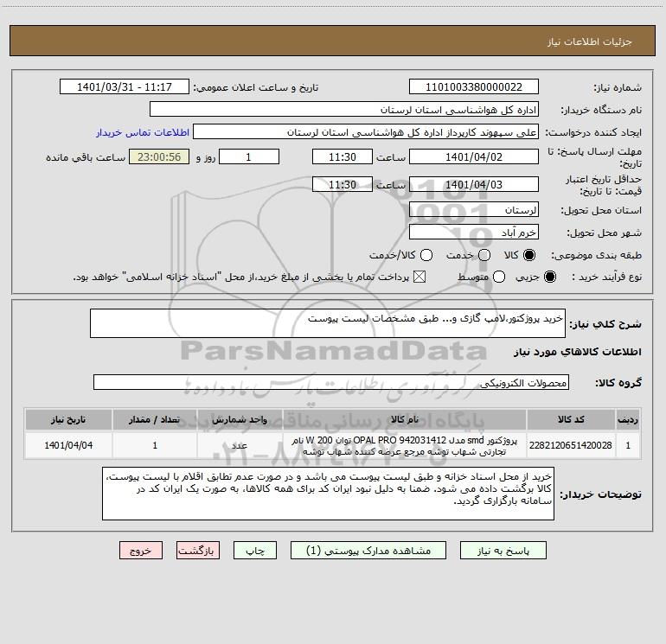Click the OPAL PRO projector name cell
The image size is (666, 644).
coord(405,445)
